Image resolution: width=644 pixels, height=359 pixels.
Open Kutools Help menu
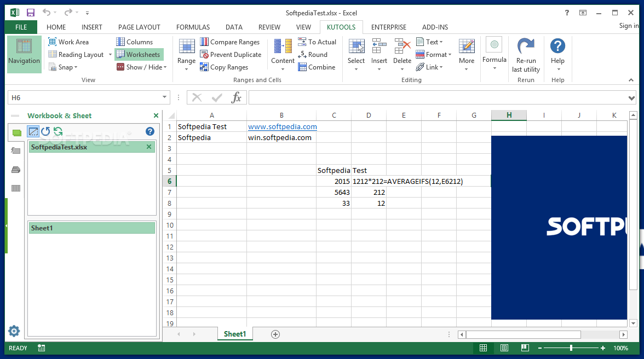(557, 55)
